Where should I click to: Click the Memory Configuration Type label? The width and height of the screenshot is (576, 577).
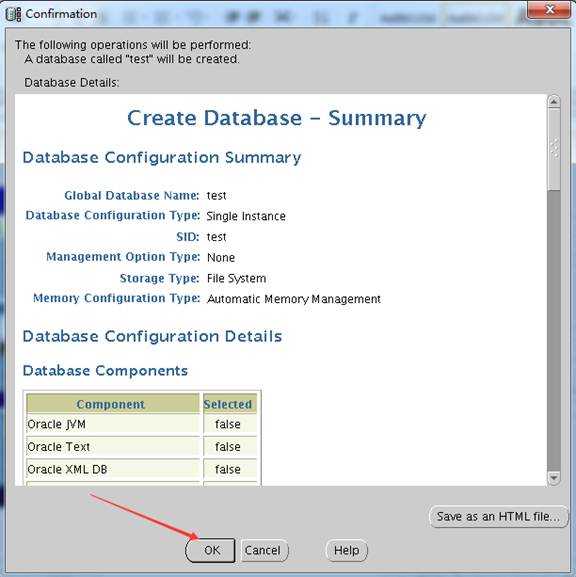(116, 298)
